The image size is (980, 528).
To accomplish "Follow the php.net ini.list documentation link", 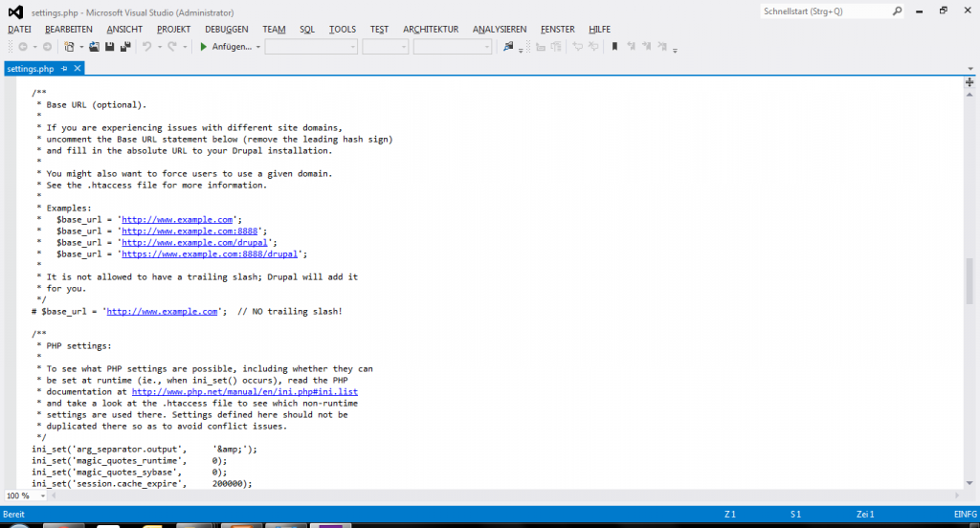I will pos(245,391).
